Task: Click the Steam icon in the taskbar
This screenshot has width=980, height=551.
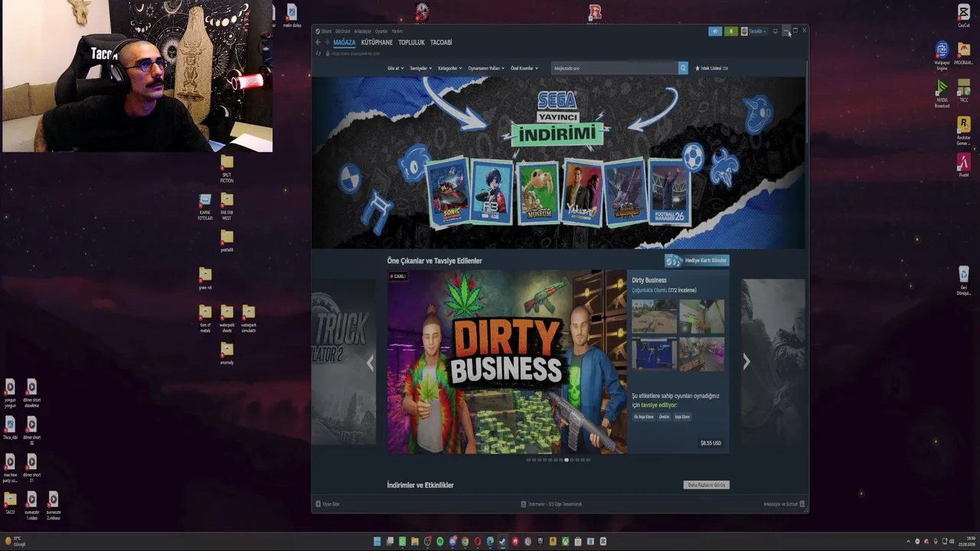Action: pos(502,542)
